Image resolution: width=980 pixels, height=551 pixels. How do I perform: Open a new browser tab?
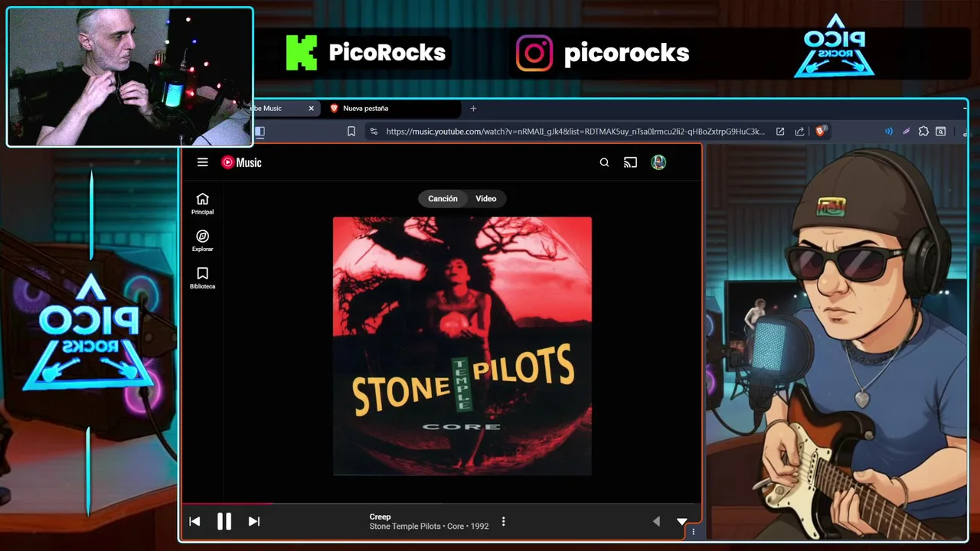473,109
